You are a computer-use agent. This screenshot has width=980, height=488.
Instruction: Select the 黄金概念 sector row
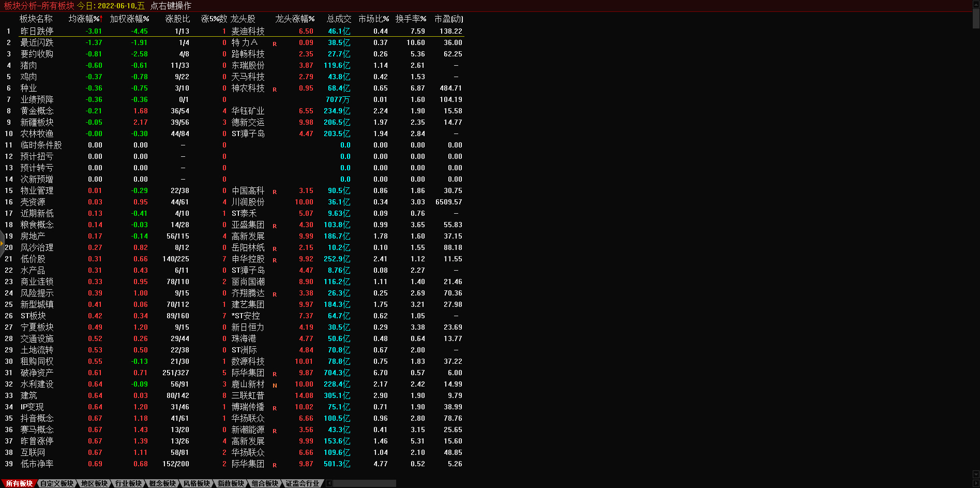tap(37, 111)
